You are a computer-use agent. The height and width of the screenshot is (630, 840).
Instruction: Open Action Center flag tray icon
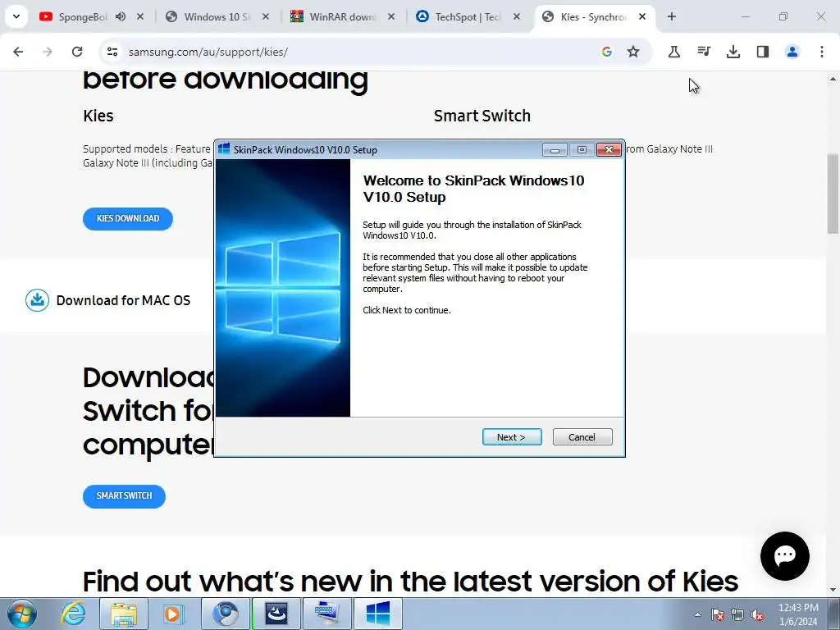[718, 614]
